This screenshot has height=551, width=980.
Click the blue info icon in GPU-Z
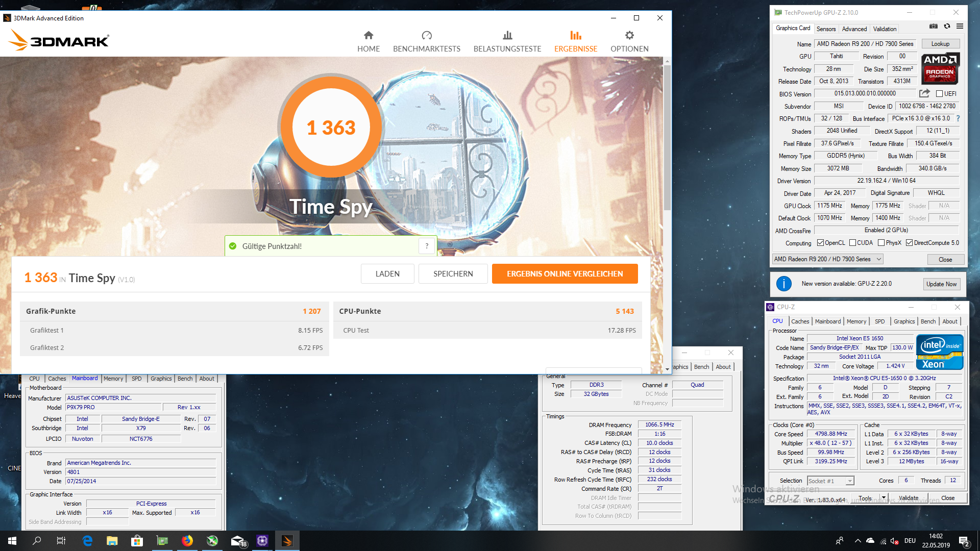point(783,284)
